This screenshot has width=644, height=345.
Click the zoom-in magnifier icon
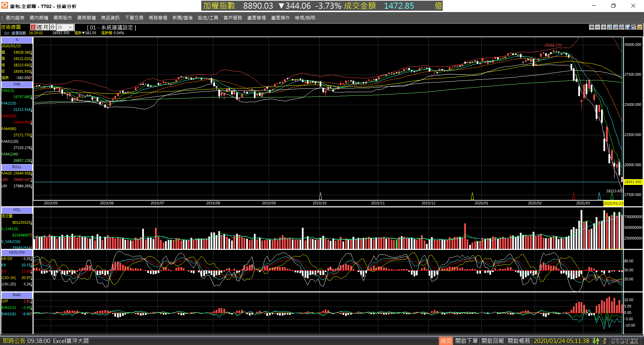pos(616,27)
